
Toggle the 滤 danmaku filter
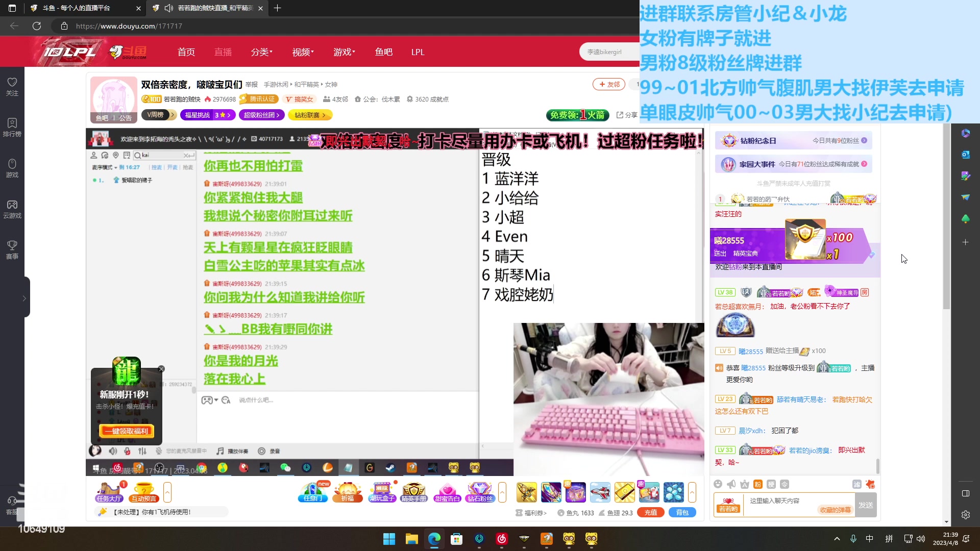857,484
